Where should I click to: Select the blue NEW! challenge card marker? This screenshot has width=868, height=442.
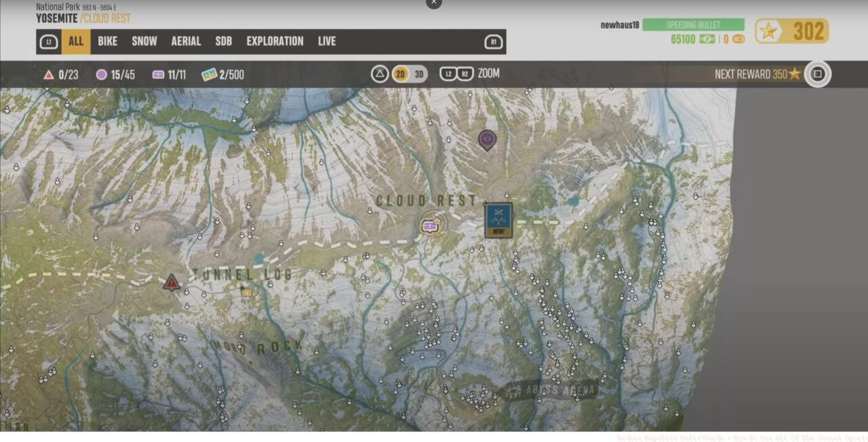click(498, 220)
